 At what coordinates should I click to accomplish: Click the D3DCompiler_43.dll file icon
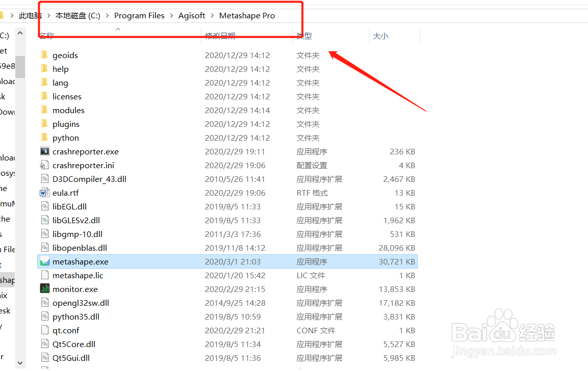[x=45, y=179]
